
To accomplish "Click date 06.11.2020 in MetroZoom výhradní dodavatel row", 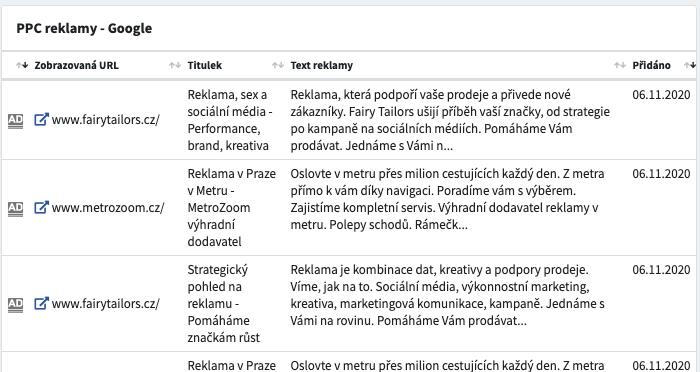I will pyautogui.click(x=661, y=173).
